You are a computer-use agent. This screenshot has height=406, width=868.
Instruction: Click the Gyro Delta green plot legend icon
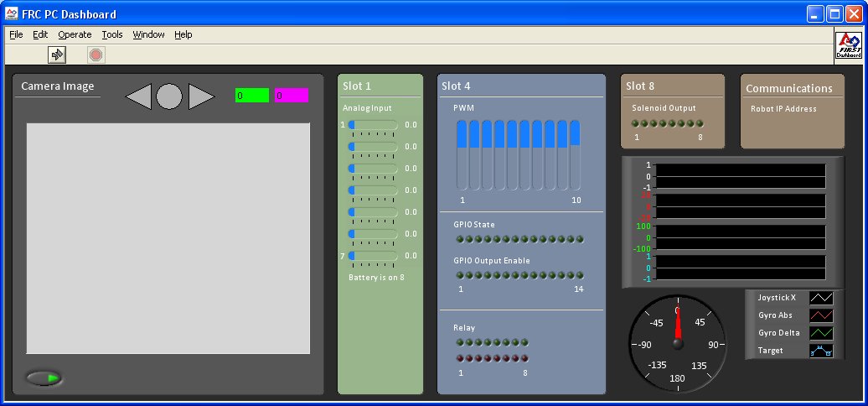[x=821, y=334]
